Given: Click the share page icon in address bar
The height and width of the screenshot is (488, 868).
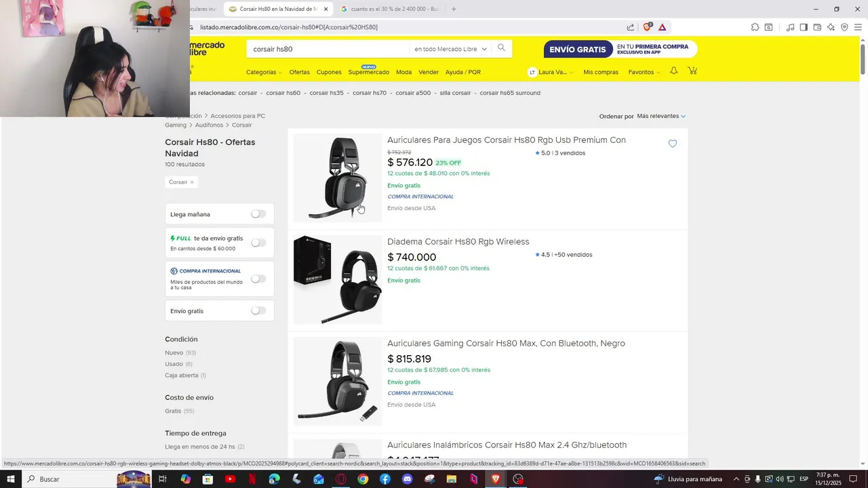Looking at the screenshot, I should 631,27.
